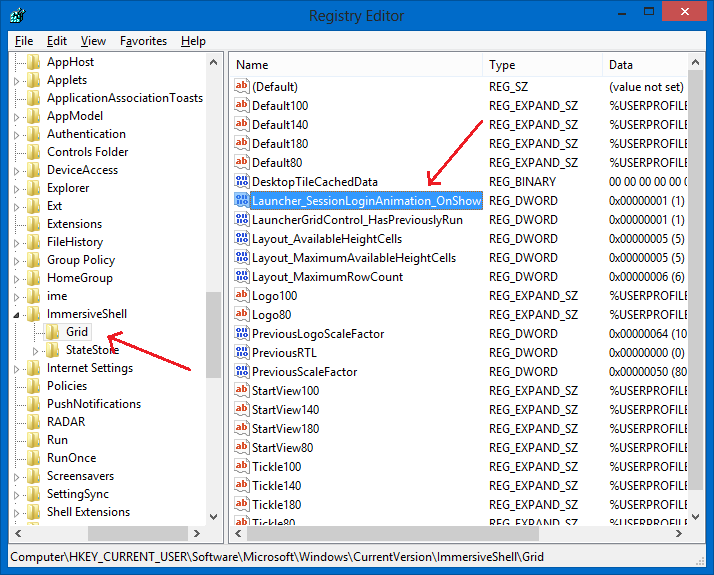Open the View menu
Screen dimensions: 714x575
(93, 41)
